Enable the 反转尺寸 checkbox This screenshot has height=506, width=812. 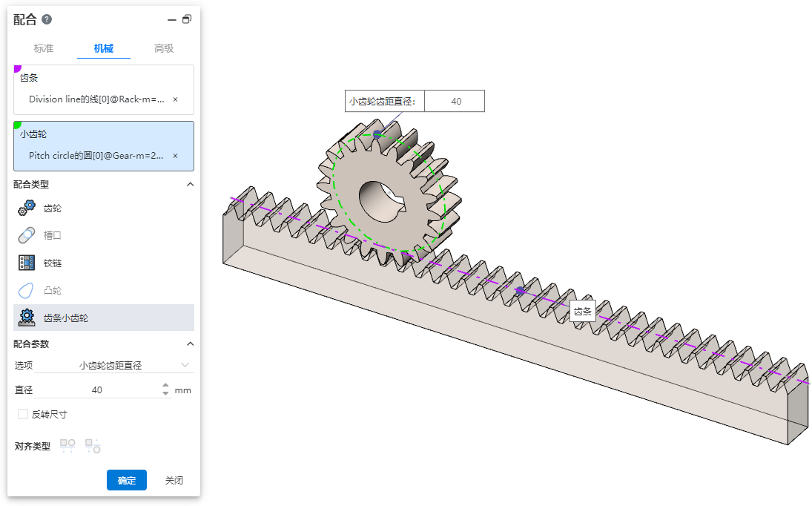coord(23,414)
